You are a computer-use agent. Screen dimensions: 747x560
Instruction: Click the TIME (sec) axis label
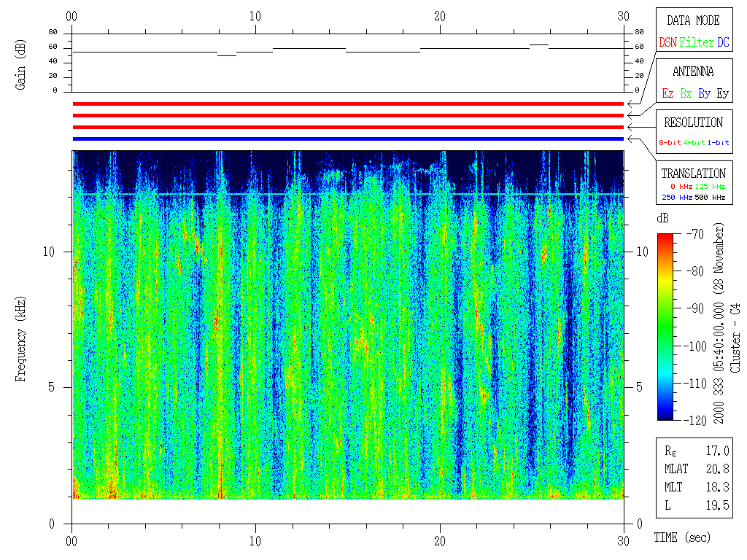click(683, 538)
